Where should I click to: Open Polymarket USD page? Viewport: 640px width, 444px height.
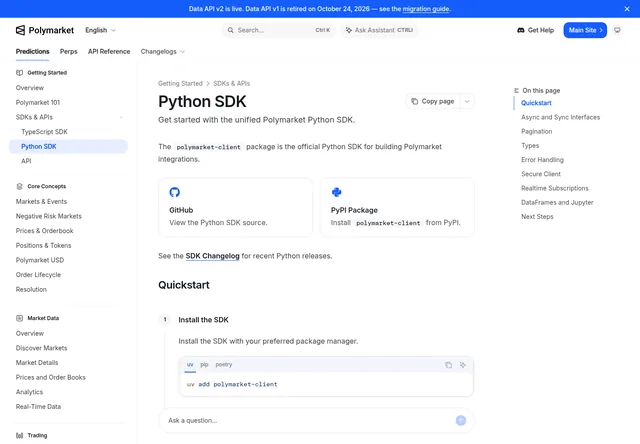[x=40, y=260]
